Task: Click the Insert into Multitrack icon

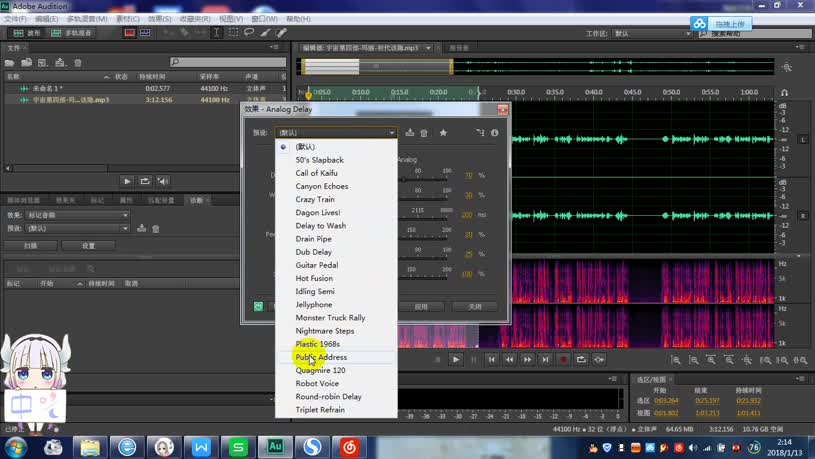Action: (x=60, y=62)
